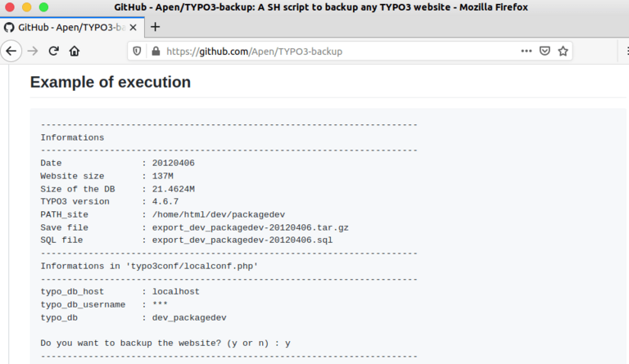
Task: Reload the current GitHub page
Action: click(x=54, y=51)
